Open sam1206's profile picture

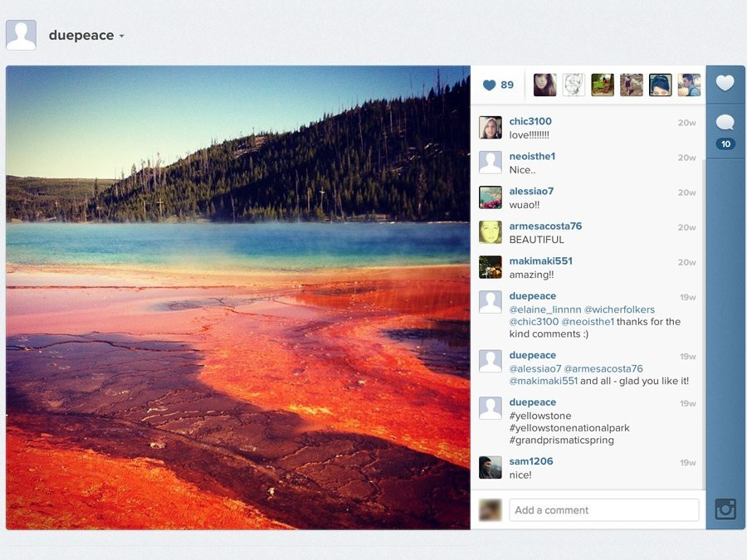pyautogui.click(x=491, y=468)
